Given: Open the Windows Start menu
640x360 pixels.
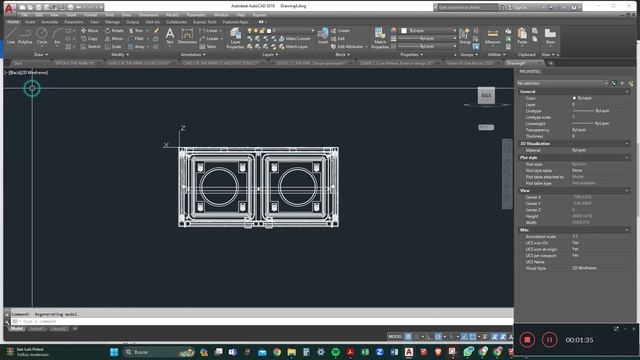Looking at the screenshot, I should [114, 352].
